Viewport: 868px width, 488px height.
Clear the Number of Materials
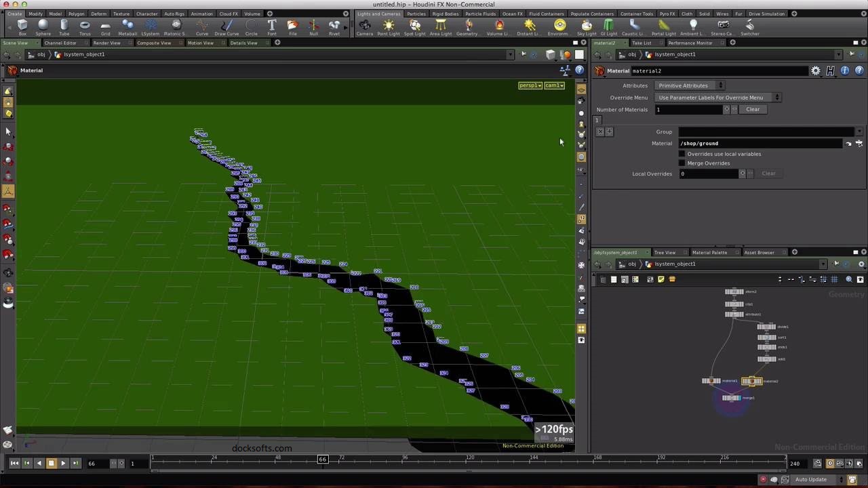[753, 109]
